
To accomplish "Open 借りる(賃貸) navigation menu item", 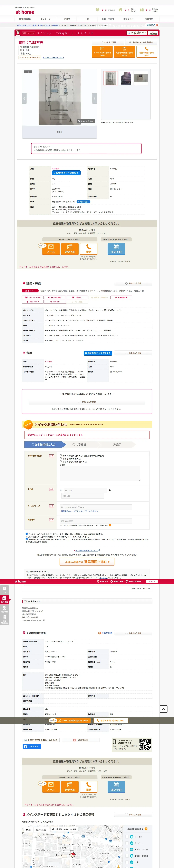I will (25, 19).
